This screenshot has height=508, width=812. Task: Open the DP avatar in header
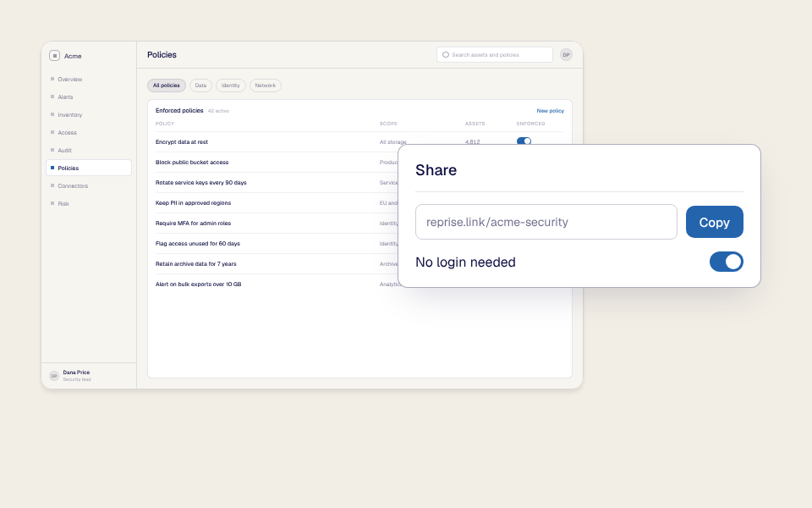[x=566, y=54]
